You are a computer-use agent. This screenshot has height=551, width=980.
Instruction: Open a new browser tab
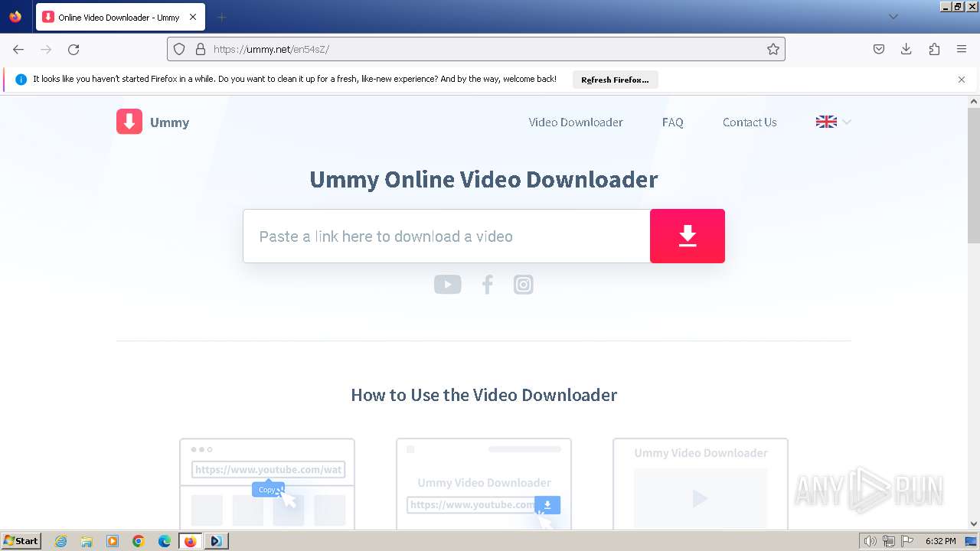(x=221, y=17)
